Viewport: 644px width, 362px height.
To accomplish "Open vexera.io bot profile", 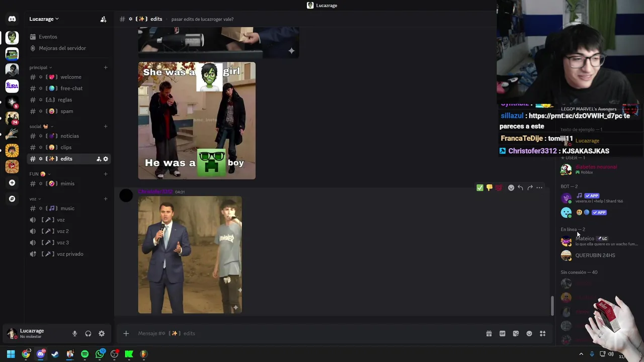I will pyautogui.click(x=599, y=198).
